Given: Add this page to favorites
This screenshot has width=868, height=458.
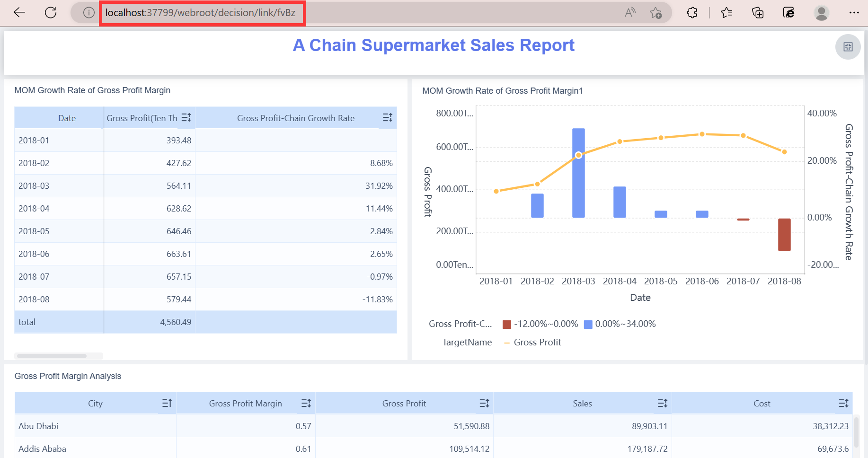Looking at the screenshot, I should pyautogui.click(x=656, y=13).
